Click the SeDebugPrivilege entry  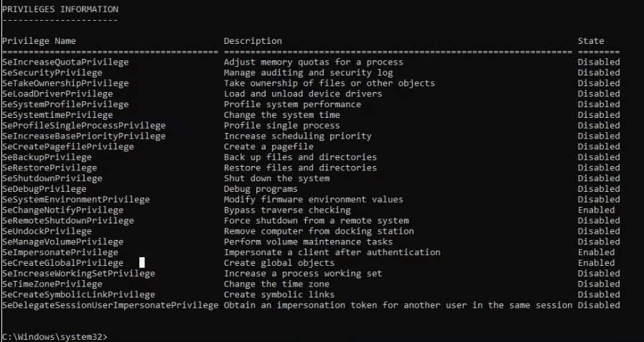coord(45,189)
